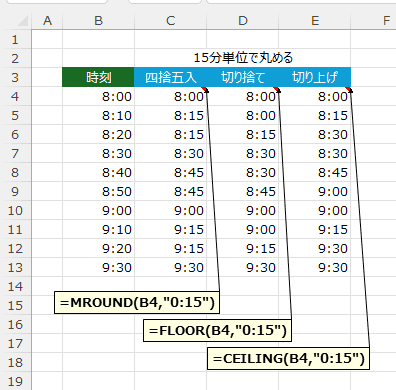Select the title cell 15分単位で丸める
This screenshot has height=390, width=396.
(243, 58)
